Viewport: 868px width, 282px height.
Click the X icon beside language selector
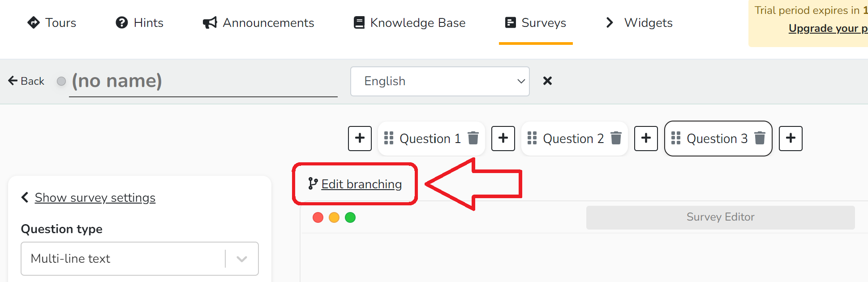[x=547, y=81]
